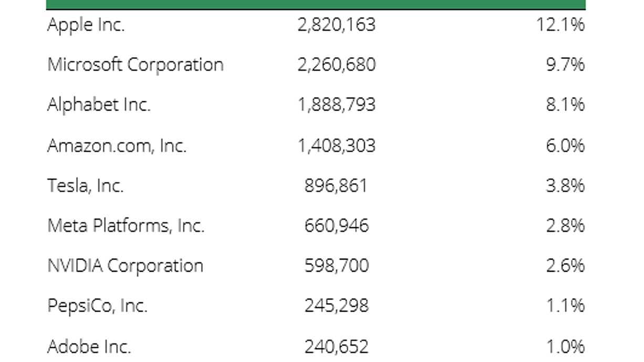Select the 6.0% percentage for Amazon
Viewport: 644px width, 362px height.
pyautogui.click(x=565, y=145)
